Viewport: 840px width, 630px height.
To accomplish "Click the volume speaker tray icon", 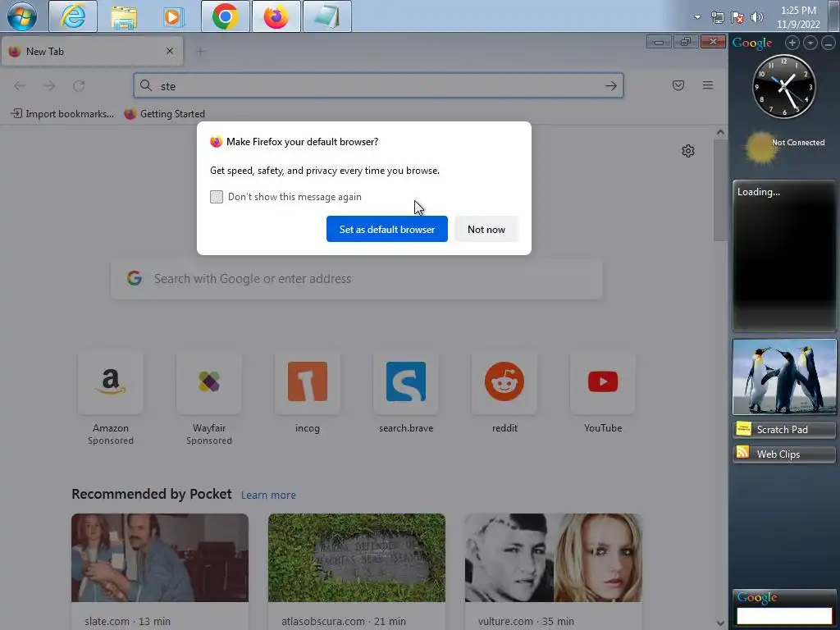I will 757,17.
